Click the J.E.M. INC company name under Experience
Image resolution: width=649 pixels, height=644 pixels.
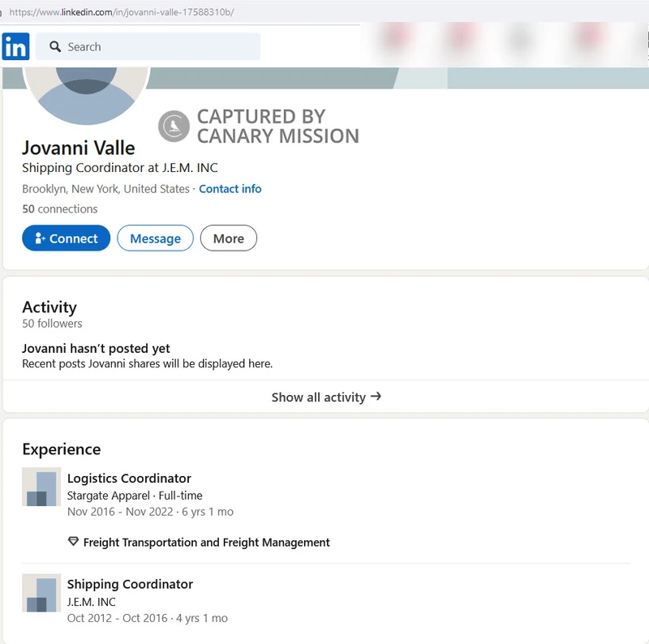(92, 602)
